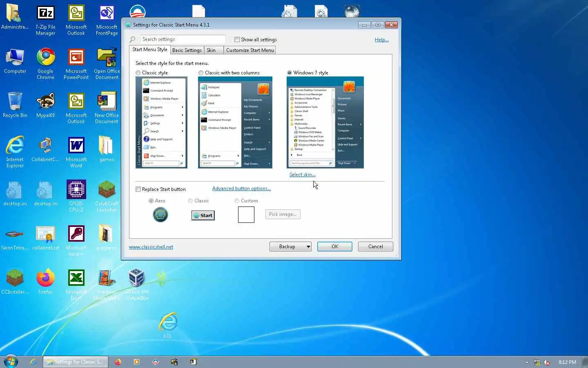Launch Oracle VM VirtualBox icon

coord(137,285)
